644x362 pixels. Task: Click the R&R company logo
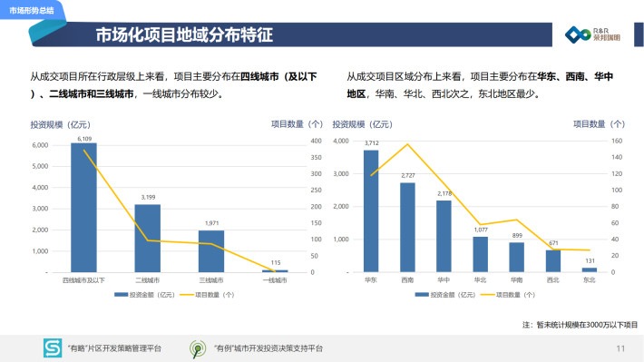pos(591,34)
